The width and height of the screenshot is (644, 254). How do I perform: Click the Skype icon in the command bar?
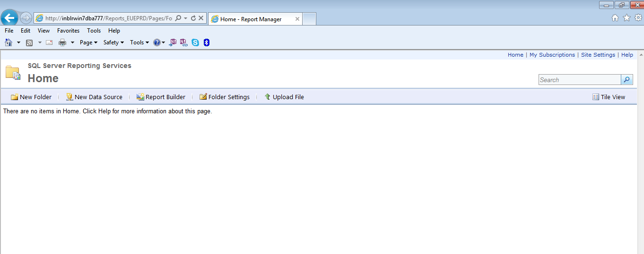click(x=195, y=42)
